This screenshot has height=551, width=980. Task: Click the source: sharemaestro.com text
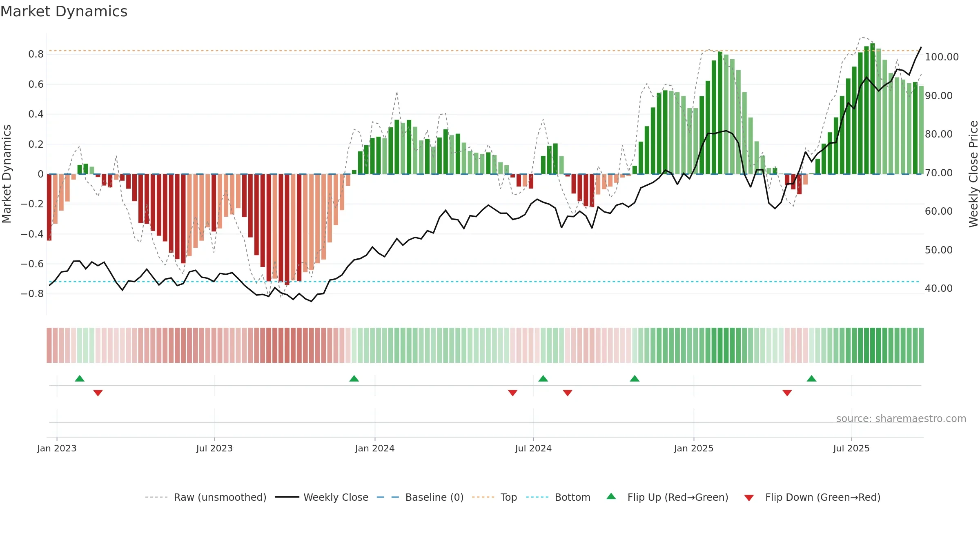(x=901, y=418)
